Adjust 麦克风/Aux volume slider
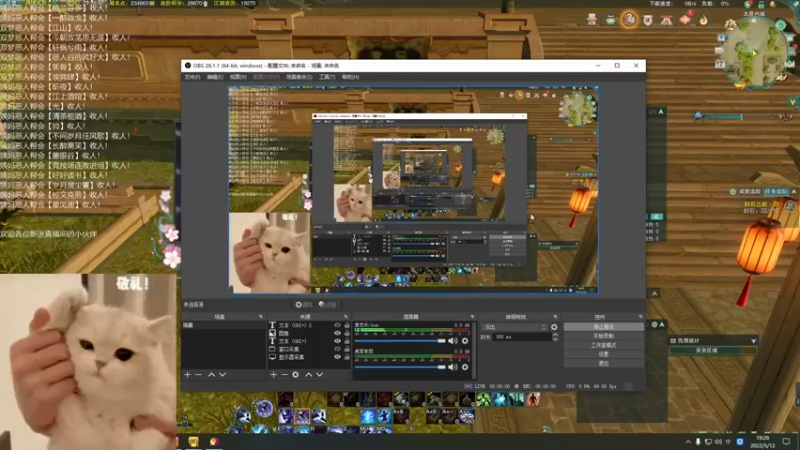The height and width of the screenshot is (450, 800). tap(400, 340)
